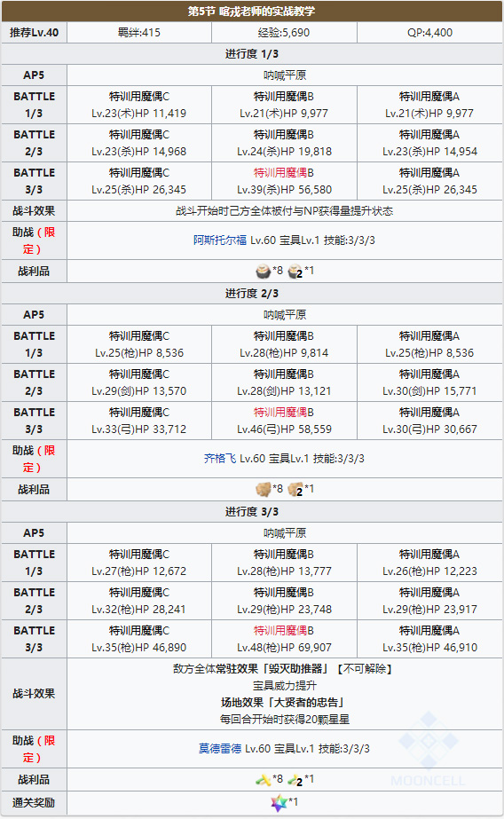
Task: Click the 进行度 2/3 section header
Action: (252, 294)
